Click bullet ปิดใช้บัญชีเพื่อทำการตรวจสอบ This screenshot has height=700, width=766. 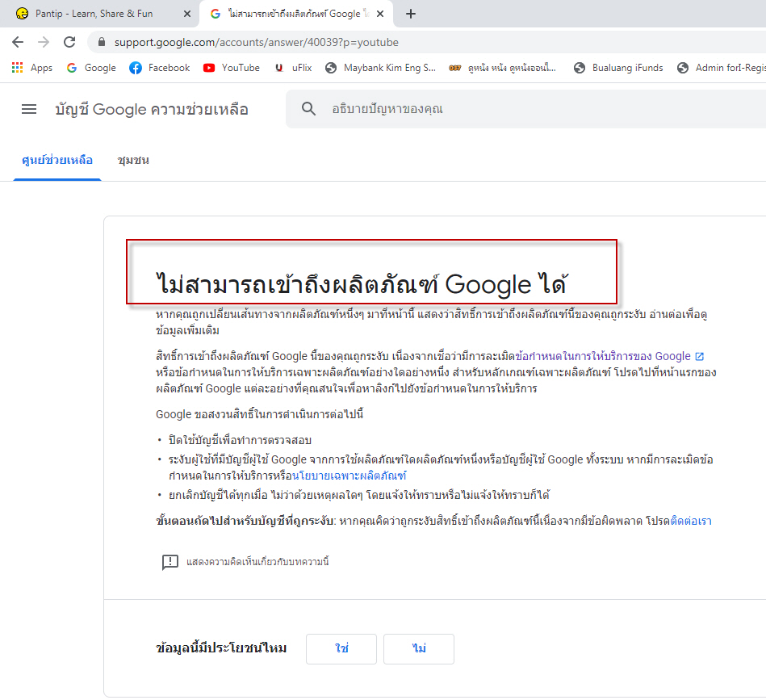click(x=240, y=440)
